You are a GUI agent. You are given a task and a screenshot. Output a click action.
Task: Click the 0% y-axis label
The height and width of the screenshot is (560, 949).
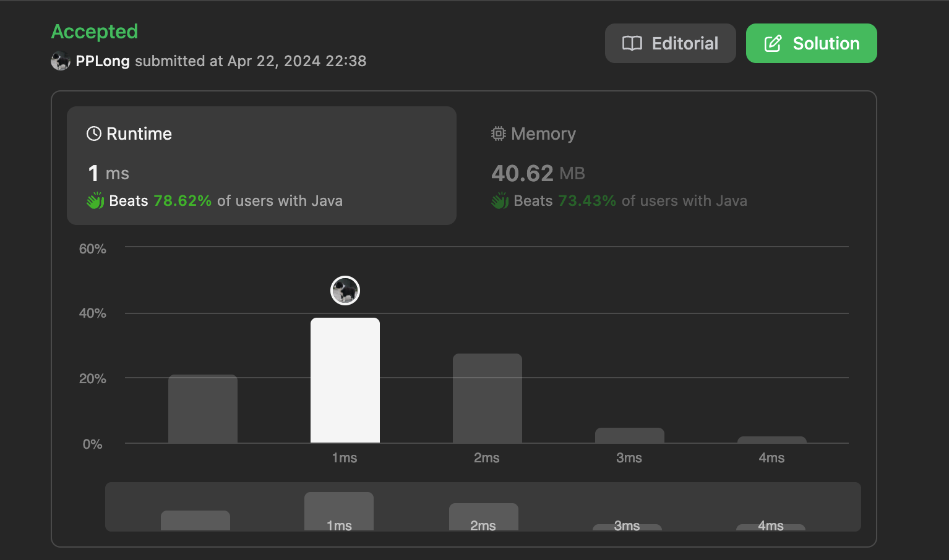(x=92, y=444)
